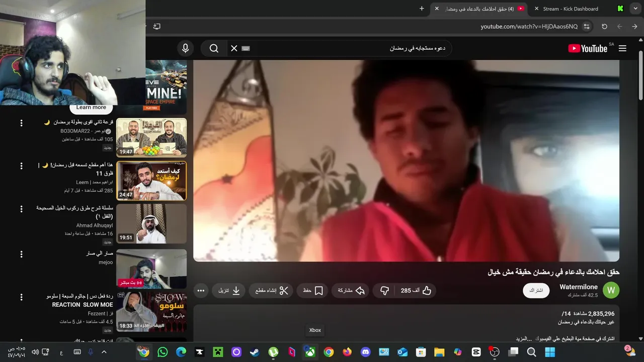This screenshot has width=644, height=362.
Task: Open the mejoo live stream thumbnail
Action: (151, 268)
